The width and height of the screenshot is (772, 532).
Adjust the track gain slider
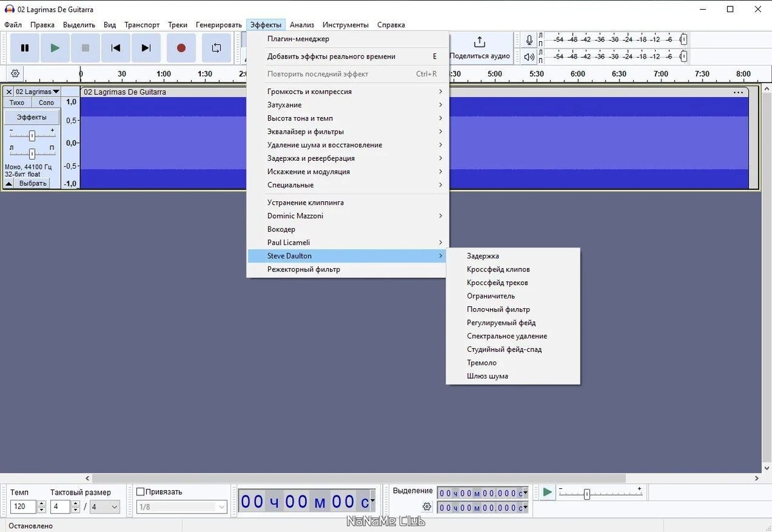(32, 135)
